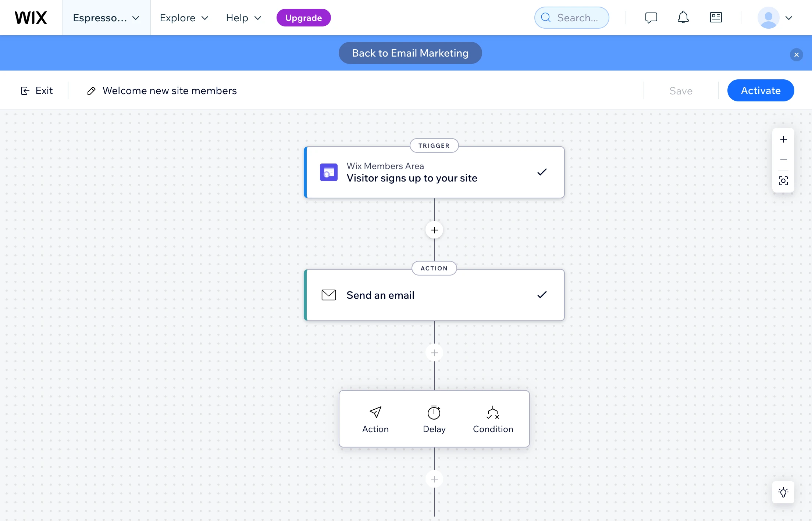Choose the Action step option
Screen dimensions: 812x521
pos(375,419)
